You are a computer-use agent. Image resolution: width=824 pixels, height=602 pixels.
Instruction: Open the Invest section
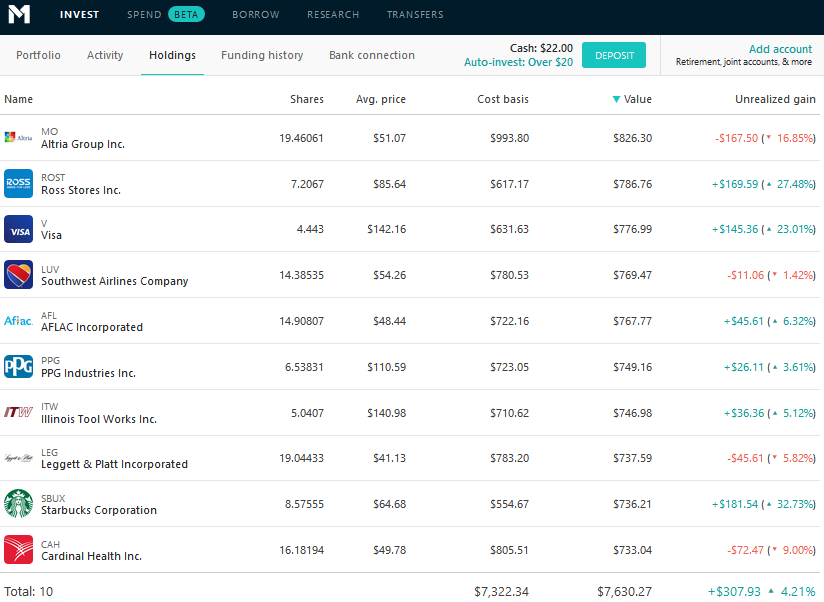[79, 15]
